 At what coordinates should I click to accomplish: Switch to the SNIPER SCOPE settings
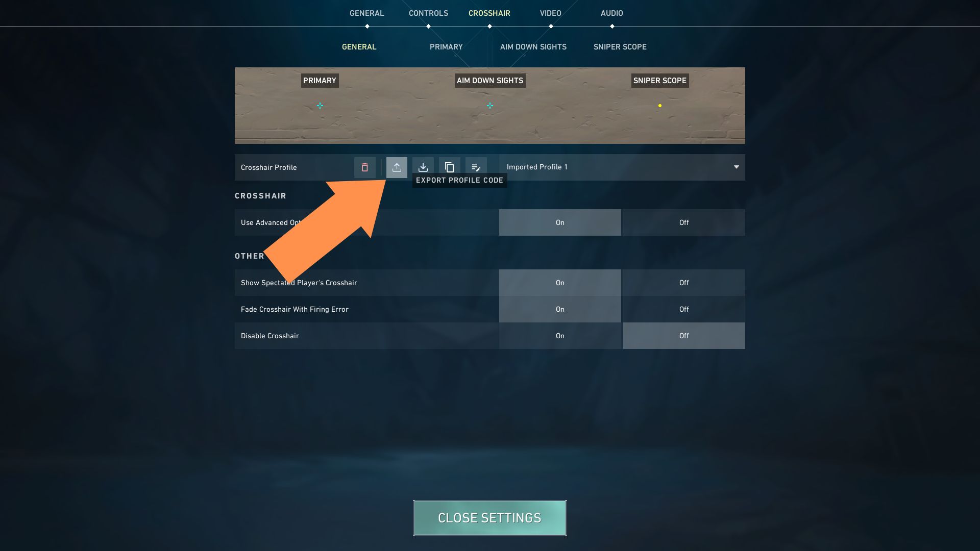(x=619, y=47)
